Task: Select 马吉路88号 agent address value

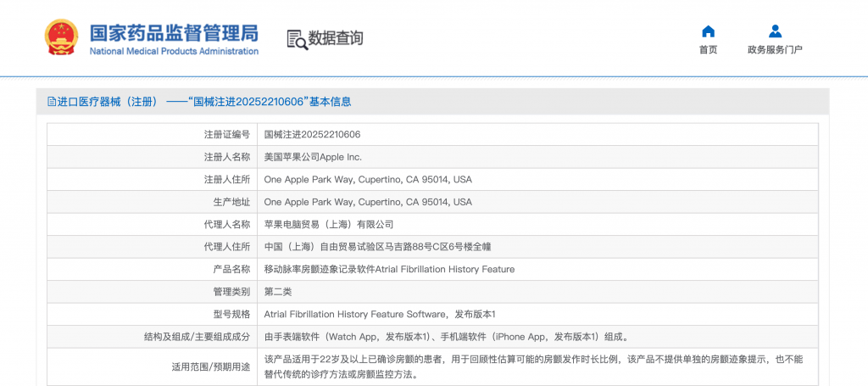Action: [x=377, y=247]
